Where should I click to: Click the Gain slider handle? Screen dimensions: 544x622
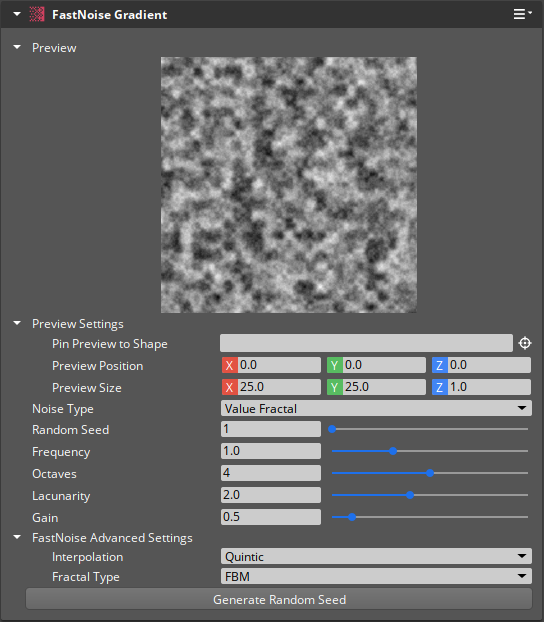pos(352,517)
